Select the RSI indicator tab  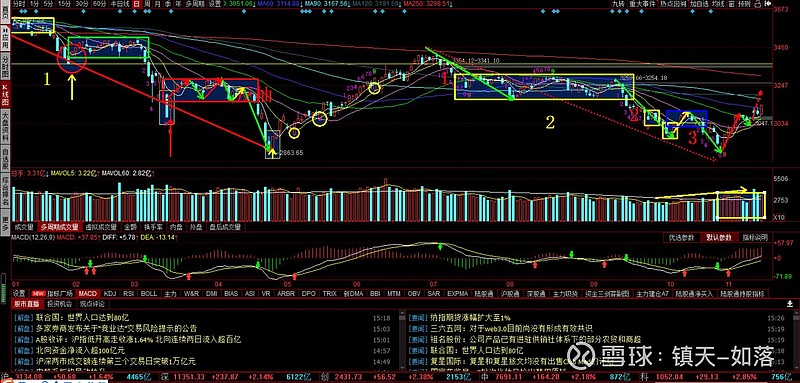[129, 293]
